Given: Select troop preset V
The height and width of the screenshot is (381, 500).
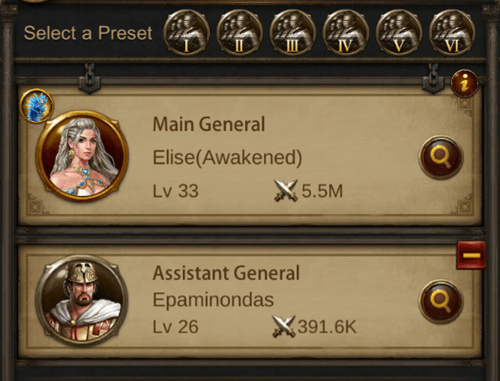Looking at the screenshot, I should coord(399,32).
